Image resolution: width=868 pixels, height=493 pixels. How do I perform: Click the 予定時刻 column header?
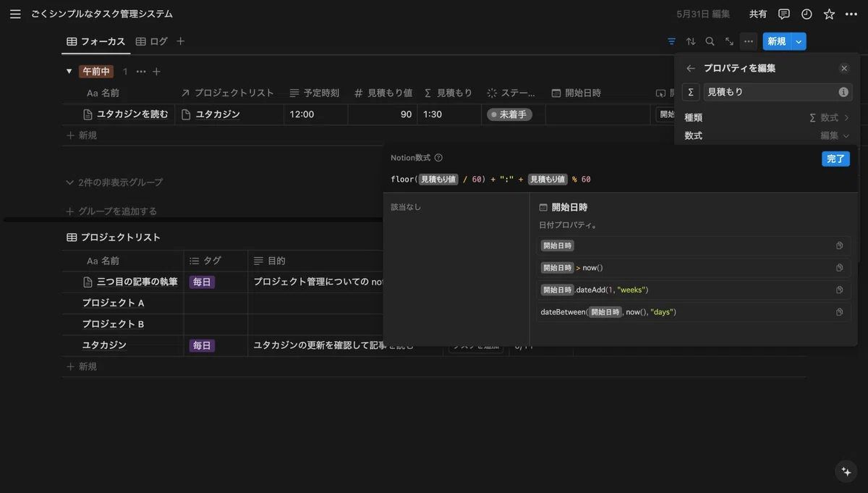[x=315, y=93]
